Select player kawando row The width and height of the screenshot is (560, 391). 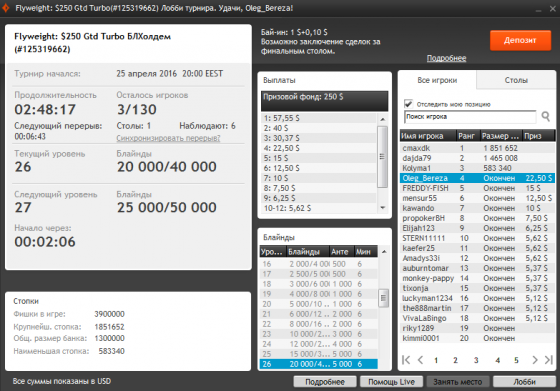click(x=477, y=208)
